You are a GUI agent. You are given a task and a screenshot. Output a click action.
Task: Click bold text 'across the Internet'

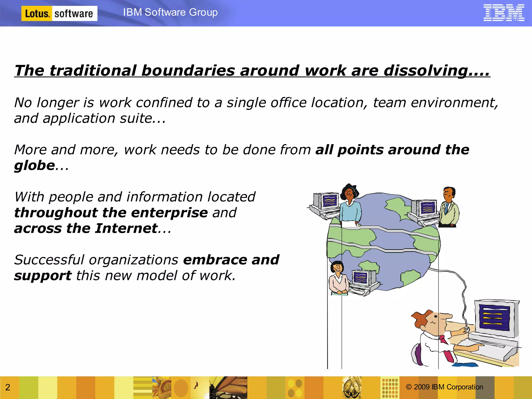pos(86,229)
